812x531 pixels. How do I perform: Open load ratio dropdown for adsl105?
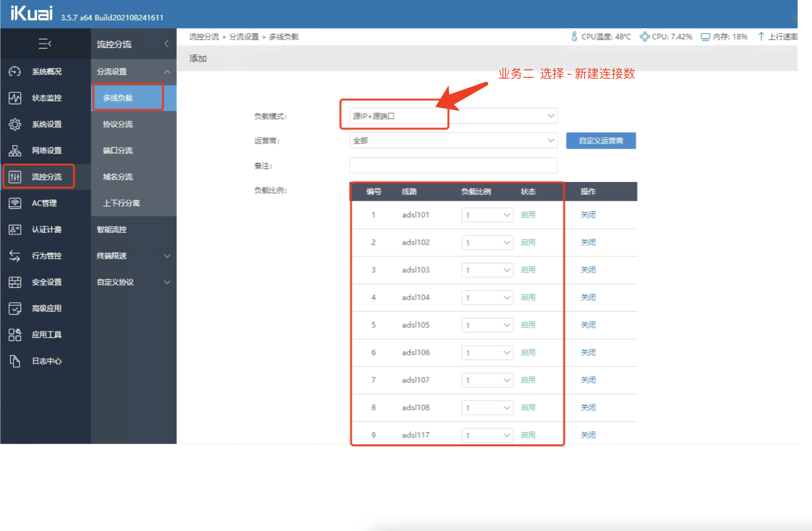(x=487, y=325)
